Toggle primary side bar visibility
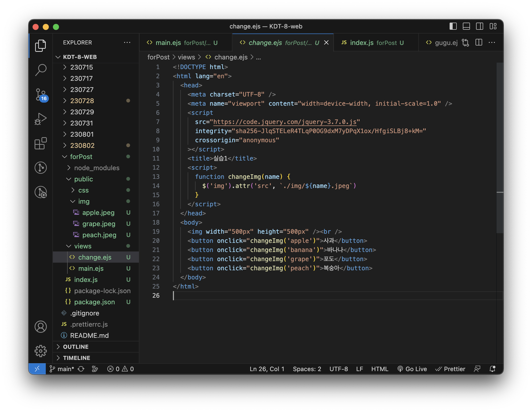Image resolution: width=532 pixels, height=412 pixels. (453, 26)
